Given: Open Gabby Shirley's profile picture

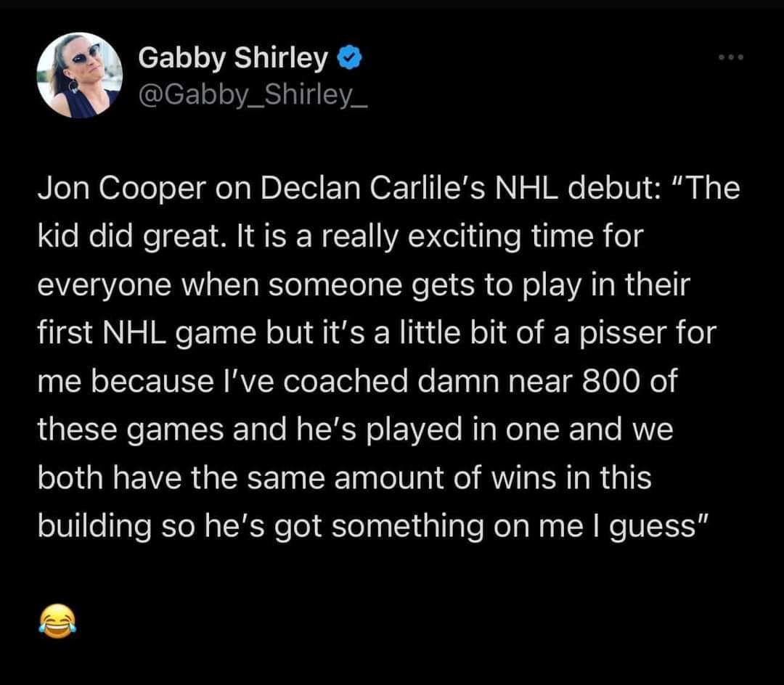Looking at the screenshot, I should click(80, 75).
